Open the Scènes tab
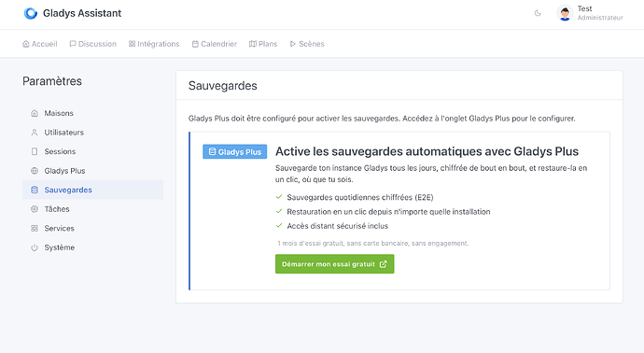The height and width of the screenshot is (353, 644). click(307, 44)
